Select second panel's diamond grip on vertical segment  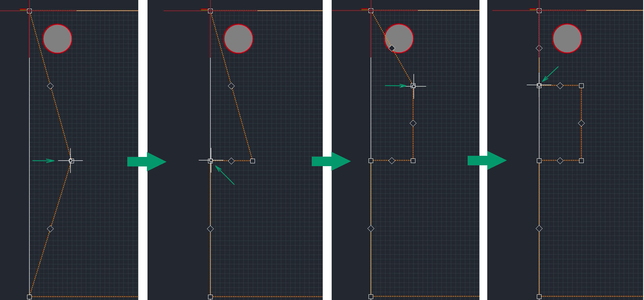(x=210, y=229)
